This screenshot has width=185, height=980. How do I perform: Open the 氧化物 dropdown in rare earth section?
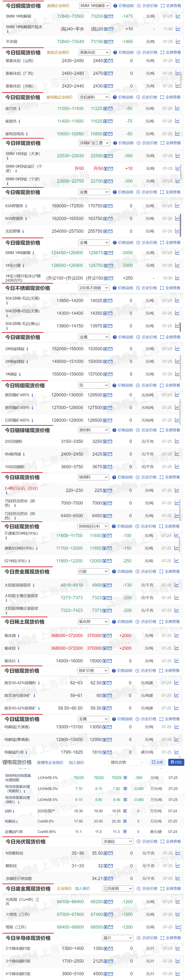click(93, 622)
